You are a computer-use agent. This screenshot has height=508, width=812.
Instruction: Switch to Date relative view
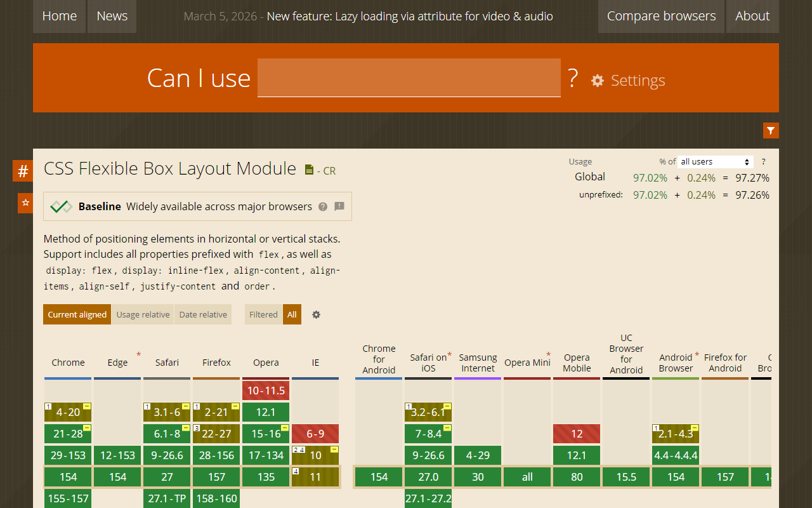click(x=203, y=314)
